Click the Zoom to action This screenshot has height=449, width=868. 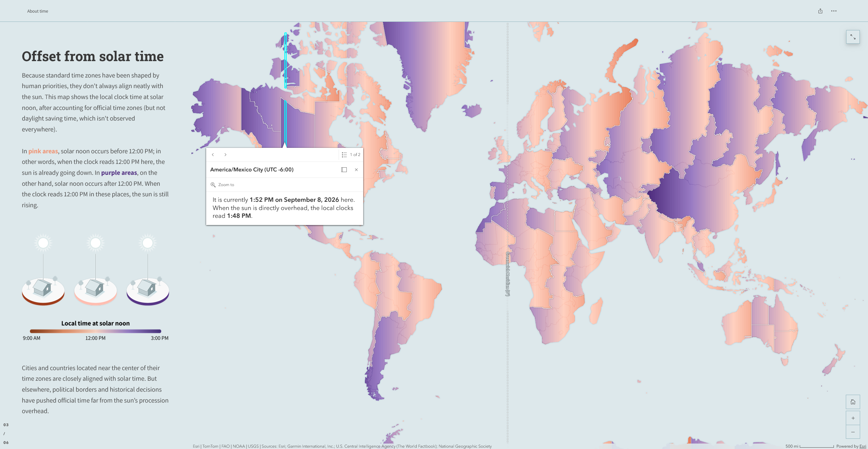point(222,185)
